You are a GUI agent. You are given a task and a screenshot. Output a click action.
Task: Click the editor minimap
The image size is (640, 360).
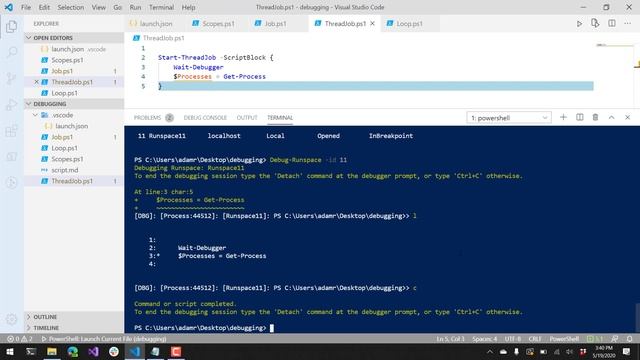coord(614,46)
